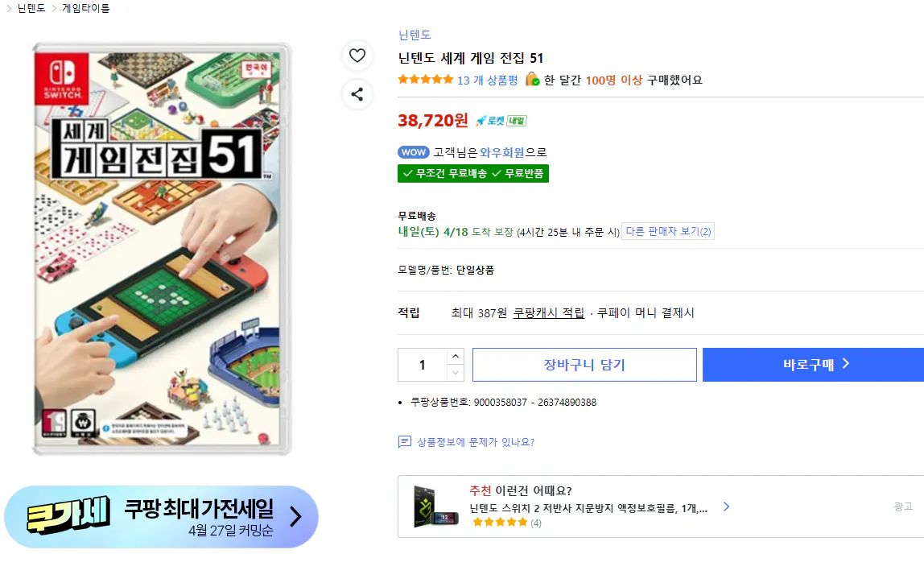Decrease quantity with the down arrow

tap(456, 371)
